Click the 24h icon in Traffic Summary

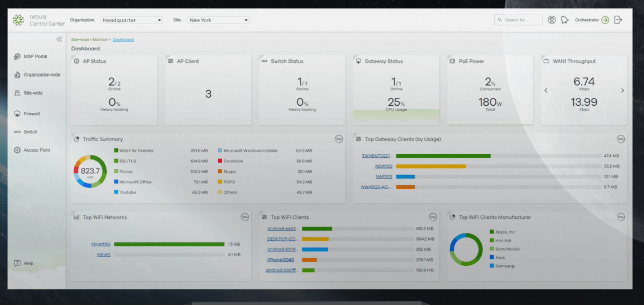tap(338, 139)
